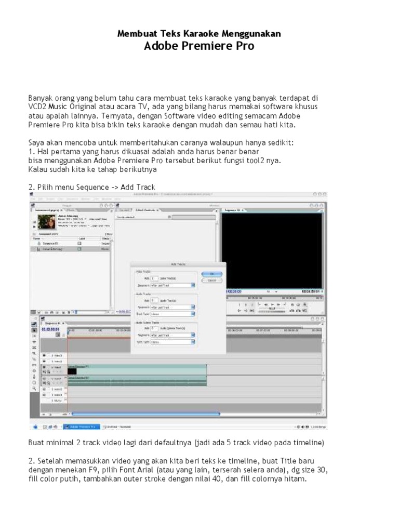Select the Rate Stretch tool
The width and height of the screenshot is (399, 532).
tap(34, 353)
